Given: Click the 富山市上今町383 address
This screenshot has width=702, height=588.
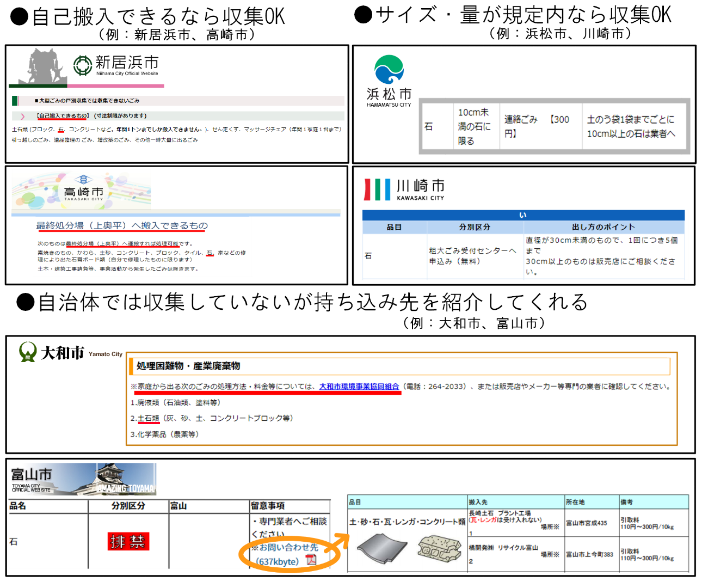Looking at the screenshot, I should pos(589,555).
